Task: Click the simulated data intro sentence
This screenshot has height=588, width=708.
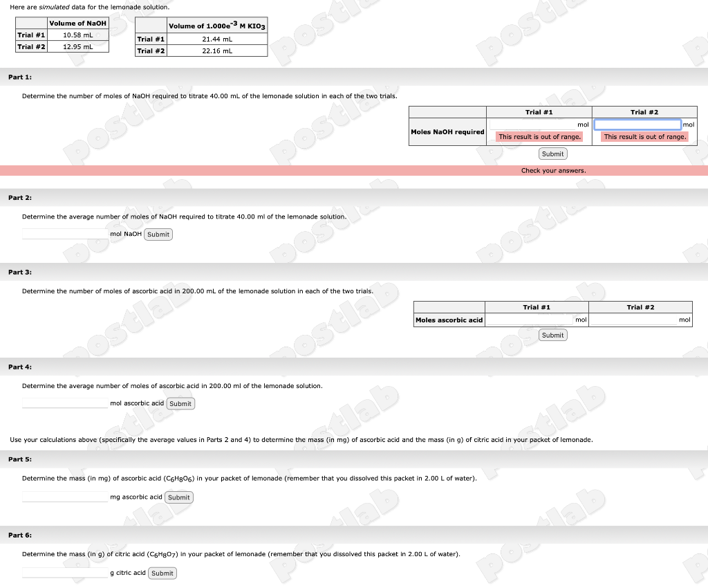Action: click(89, 7)
